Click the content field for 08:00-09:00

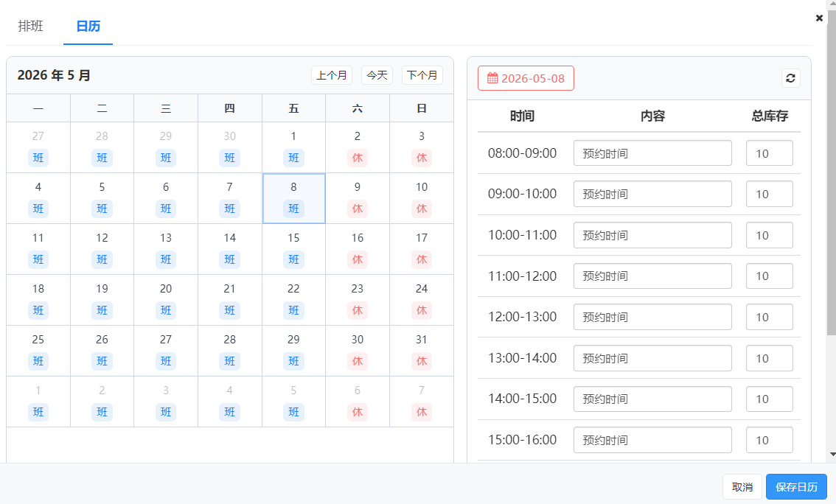click(652, 153)
